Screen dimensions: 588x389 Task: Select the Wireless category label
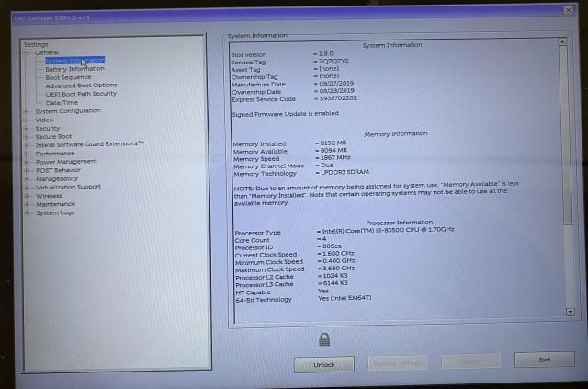49,196
